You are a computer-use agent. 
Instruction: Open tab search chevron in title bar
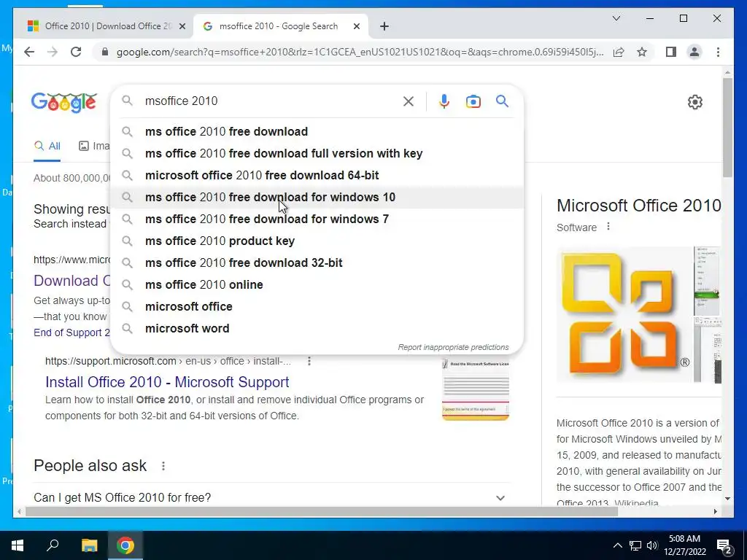tap(616, 18)
